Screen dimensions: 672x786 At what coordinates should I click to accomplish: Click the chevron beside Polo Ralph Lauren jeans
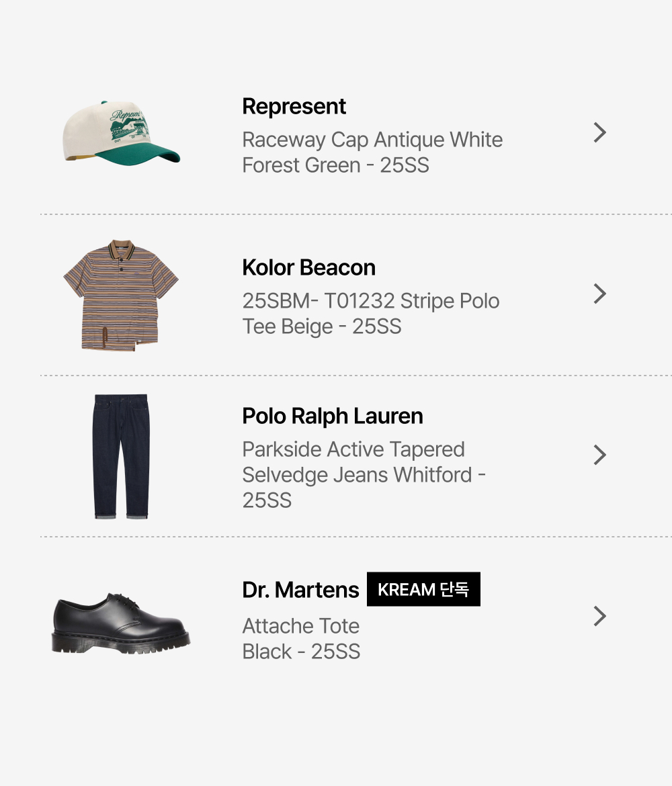pyautogui.click(x=600, y=455)
